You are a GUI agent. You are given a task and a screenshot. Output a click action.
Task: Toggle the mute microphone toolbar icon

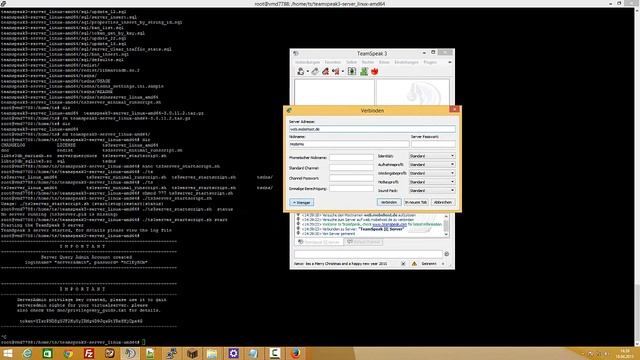(x=336, y=71)
